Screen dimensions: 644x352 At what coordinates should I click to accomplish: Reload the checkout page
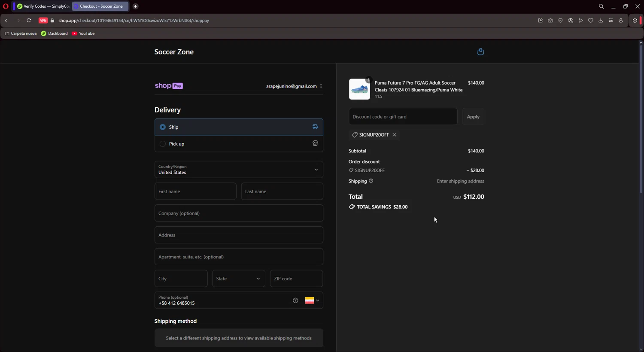pyautogui.click(x=29, y=21)
